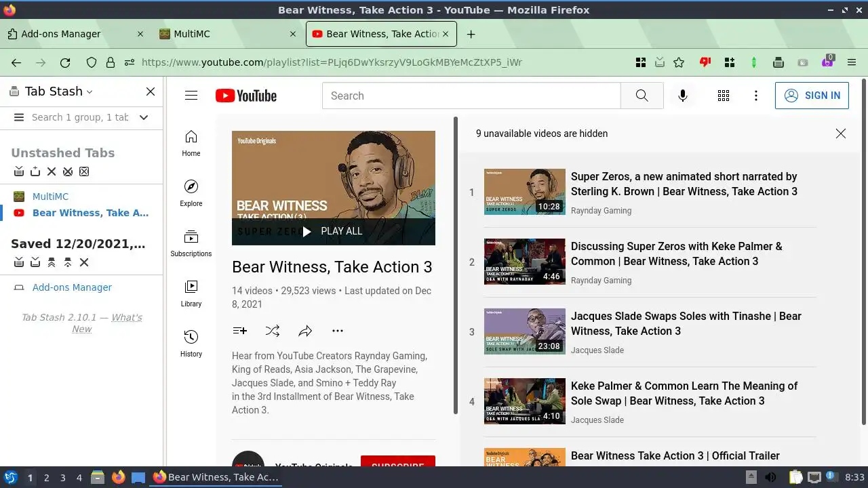This screenshot has height=488, width=868.
Task: Open a new browser tab
Action: click(471, 34)
